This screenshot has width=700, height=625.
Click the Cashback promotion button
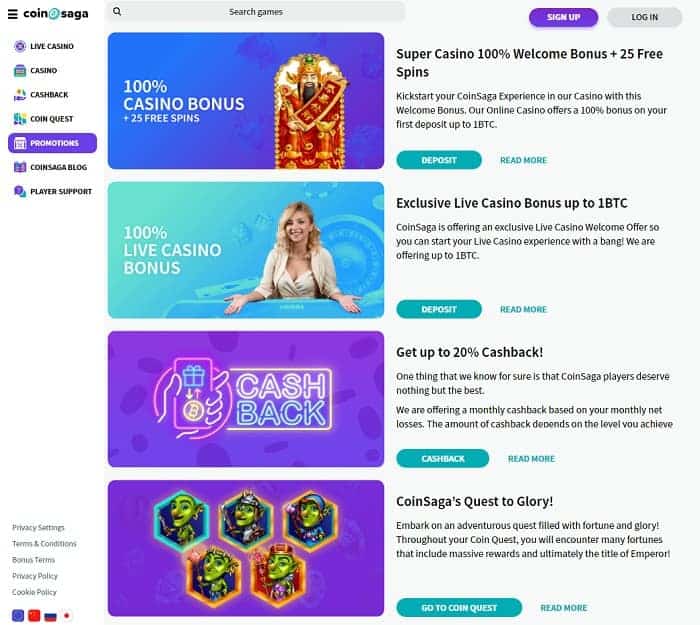click(x=443, y=458)
